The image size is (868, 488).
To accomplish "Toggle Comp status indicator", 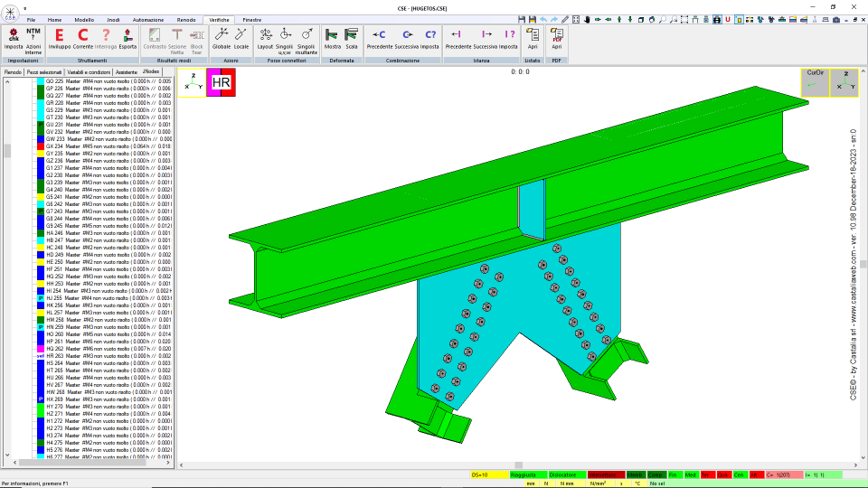I will point(656,474).
